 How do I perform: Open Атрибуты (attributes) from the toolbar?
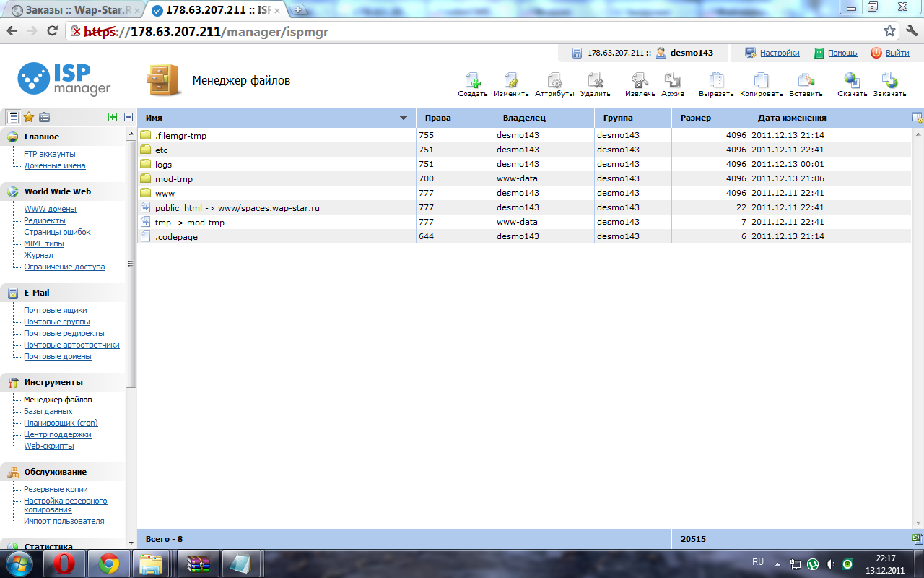tap(554, 81)
